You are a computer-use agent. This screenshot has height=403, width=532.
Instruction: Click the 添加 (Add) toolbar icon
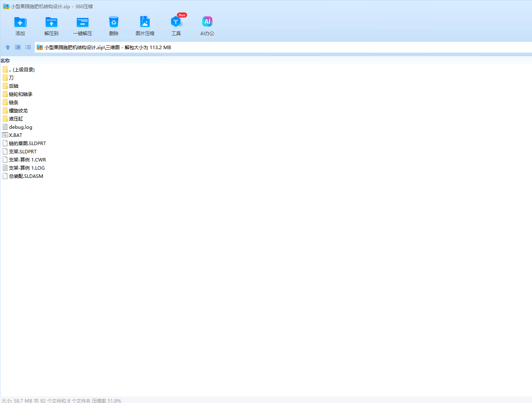click(x=20, y=22)
